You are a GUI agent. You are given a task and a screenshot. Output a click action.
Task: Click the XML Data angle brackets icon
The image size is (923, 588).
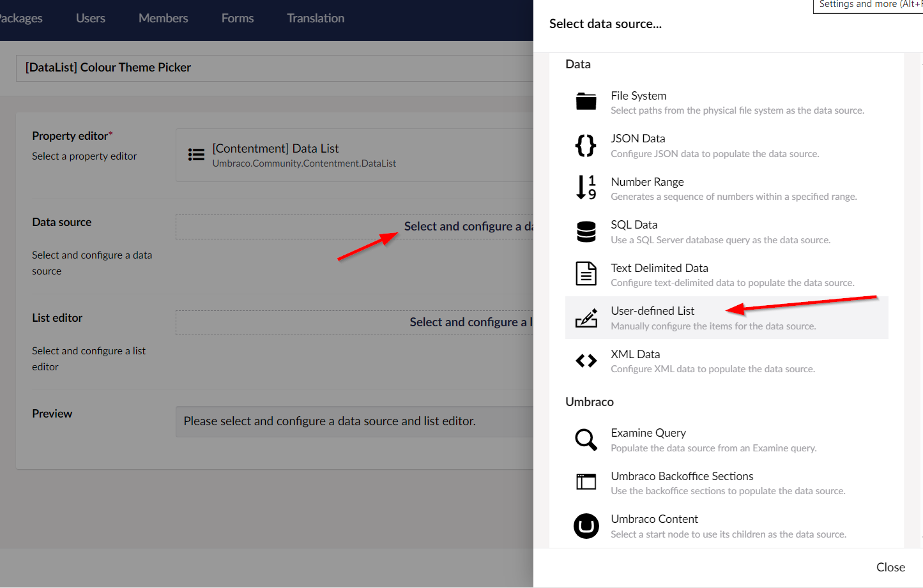tap(586, 361)
